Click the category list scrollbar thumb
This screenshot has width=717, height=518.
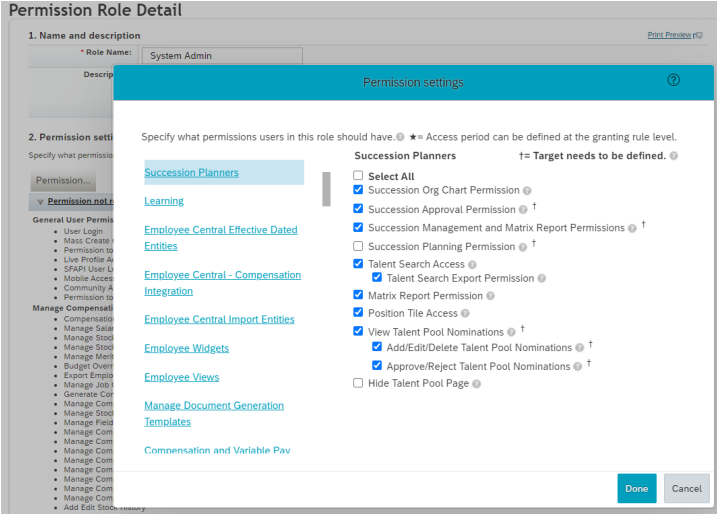pos(326,189)
